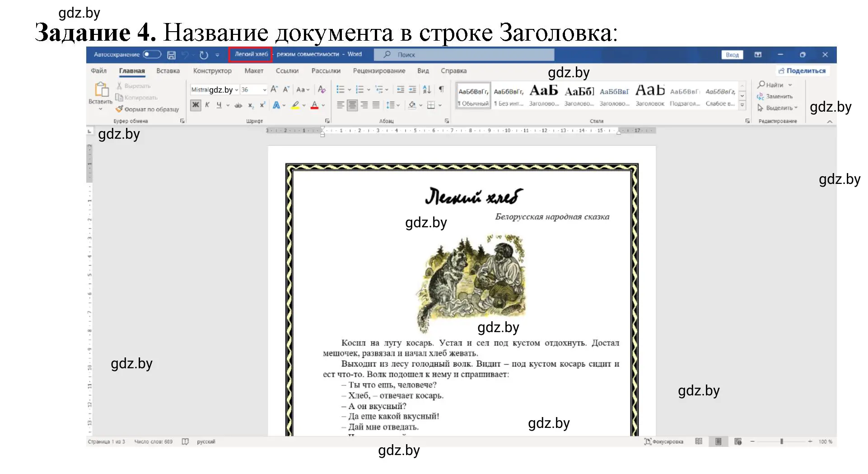Click Strikethrough text icon
Image resolution: width=868 pixels, height=474 pixels.
click(238, 105)
